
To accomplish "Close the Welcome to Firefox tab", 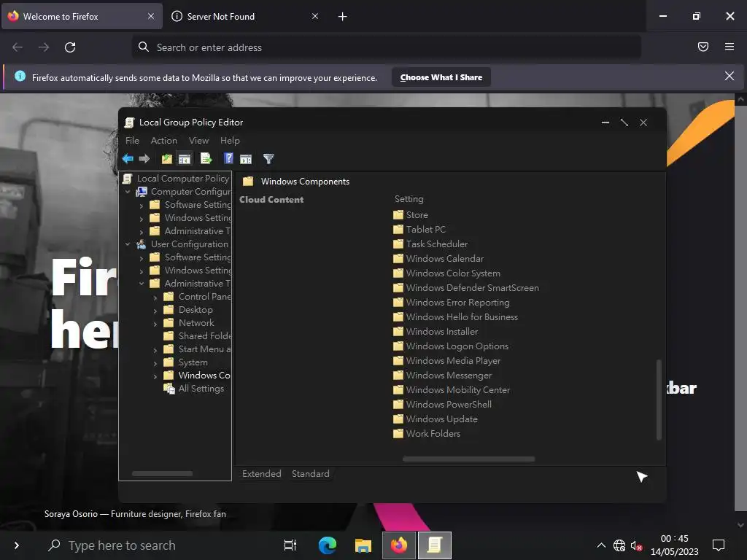I will [x=150, y=16].
